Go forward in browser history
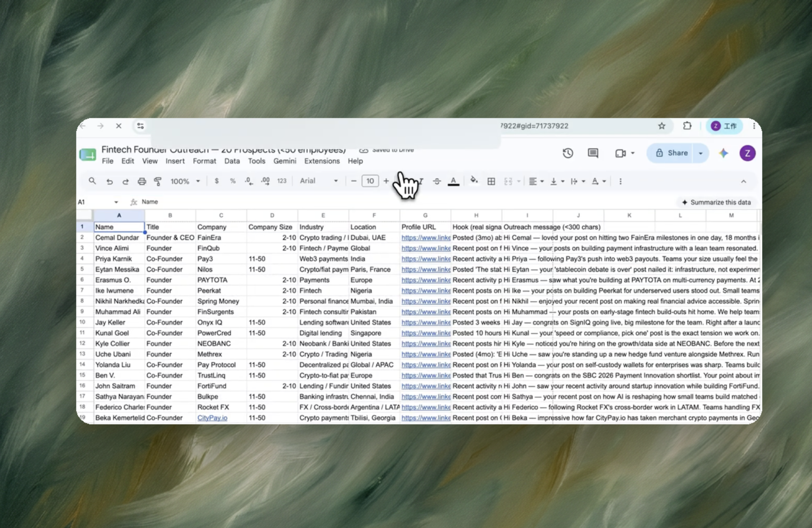 [x=100, y=126]
